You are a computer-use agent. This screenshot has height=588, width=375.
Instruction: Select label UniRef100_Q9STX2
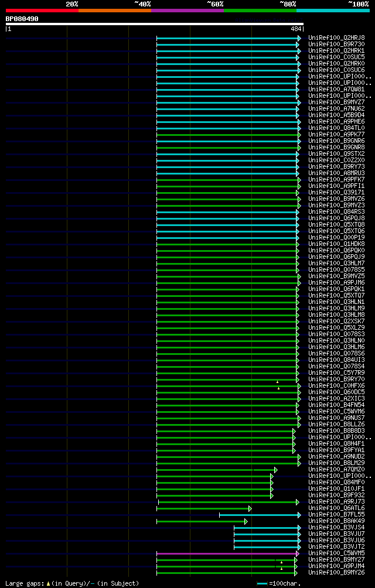point(336,153)
